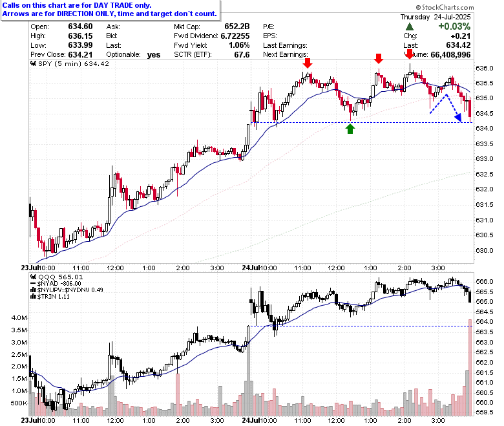Click the SCTR (ETF) 67.6 value
This screenshot has width=504, height=426.
[242, 55]
